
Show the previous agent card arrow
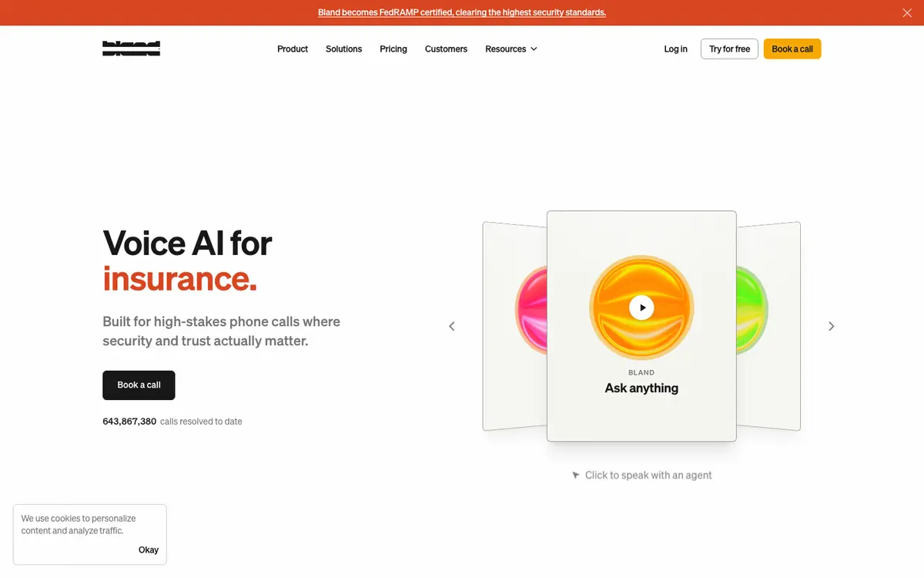(x=452, y=326)
